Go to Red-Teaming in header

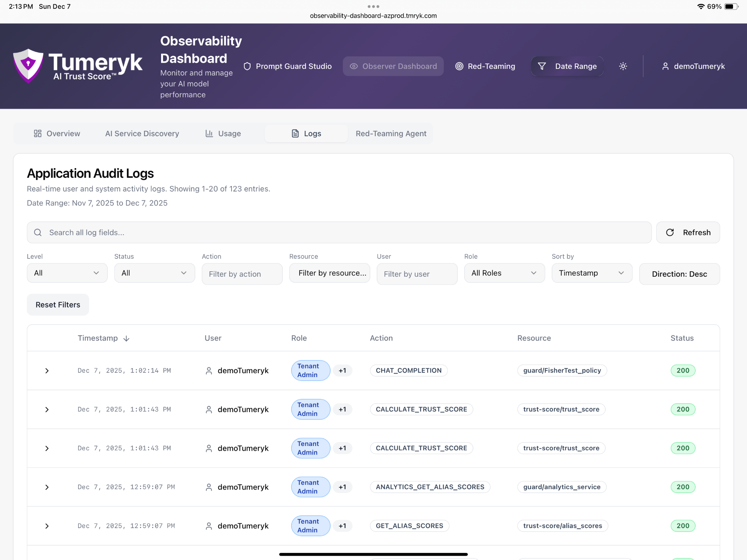coord(485,66)
